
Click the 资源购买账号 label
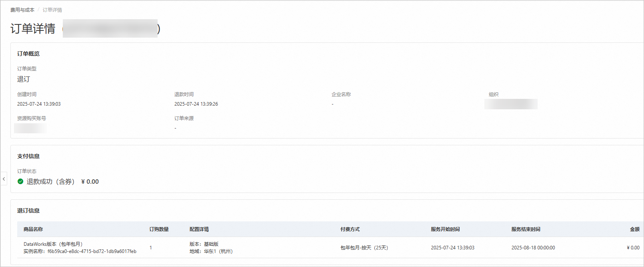tap(32, 118)
